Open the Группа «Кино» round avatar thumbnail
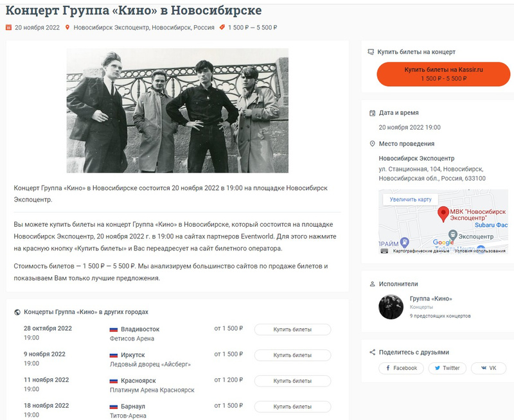Image resolution: width=514 pixels, height=420 pixels. 391,307
